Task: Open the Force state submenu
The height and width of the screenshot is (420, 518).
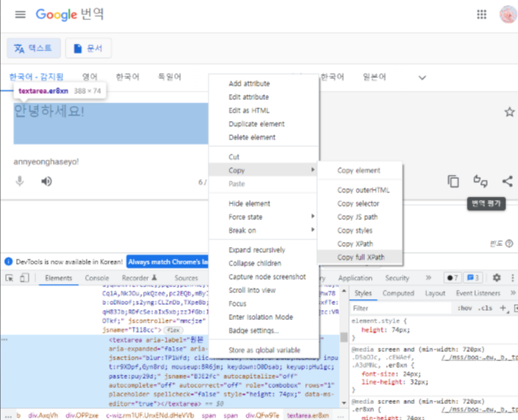Action: [x=264, y=217]
